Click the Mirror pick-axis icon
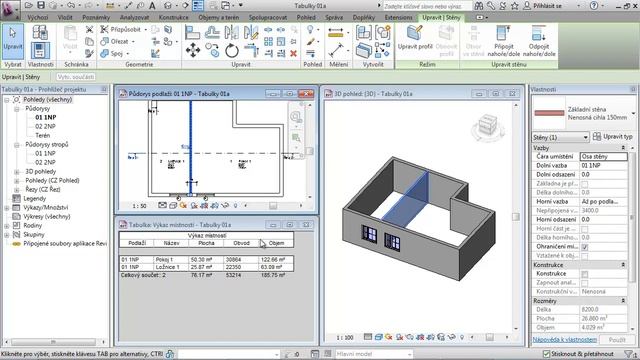The height and width of the screenshot is (360, 640). [x=231, y=32]
